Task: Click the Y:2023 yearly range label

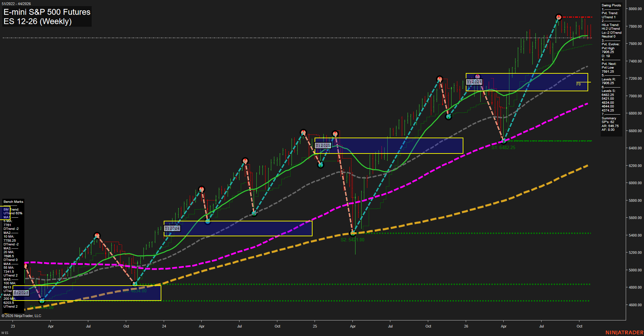Action: (21, 293)
